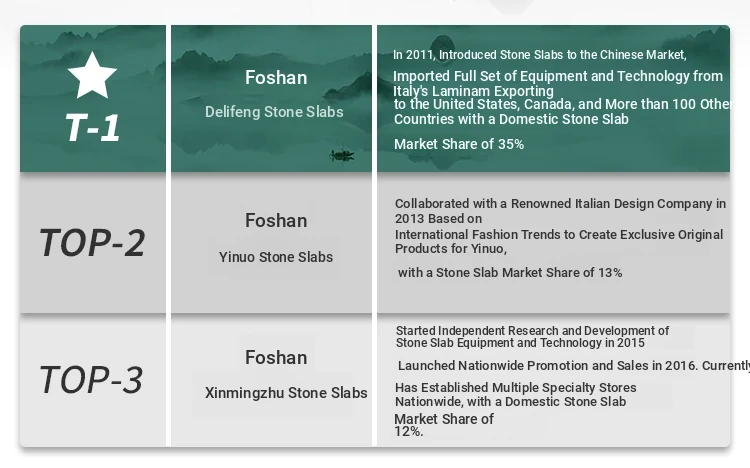
Task: Click the 'In 2011, Introduced Stone Slabs' line
Action: point(539,55)
